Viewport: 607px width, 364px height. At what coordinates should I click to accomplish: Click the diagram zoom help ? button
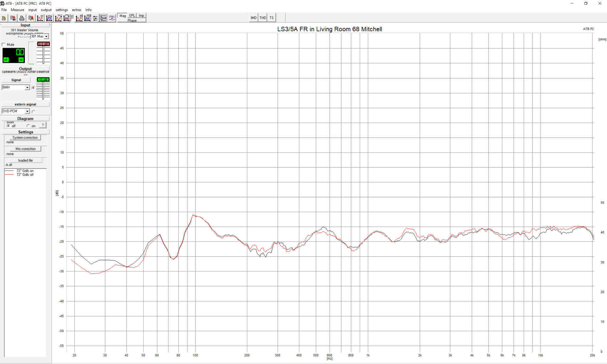[43, 125]
